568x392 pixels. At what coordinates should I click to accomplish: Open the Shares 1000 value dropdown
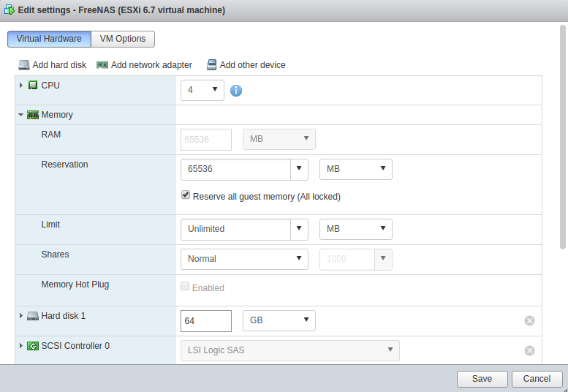coord(383,259)
